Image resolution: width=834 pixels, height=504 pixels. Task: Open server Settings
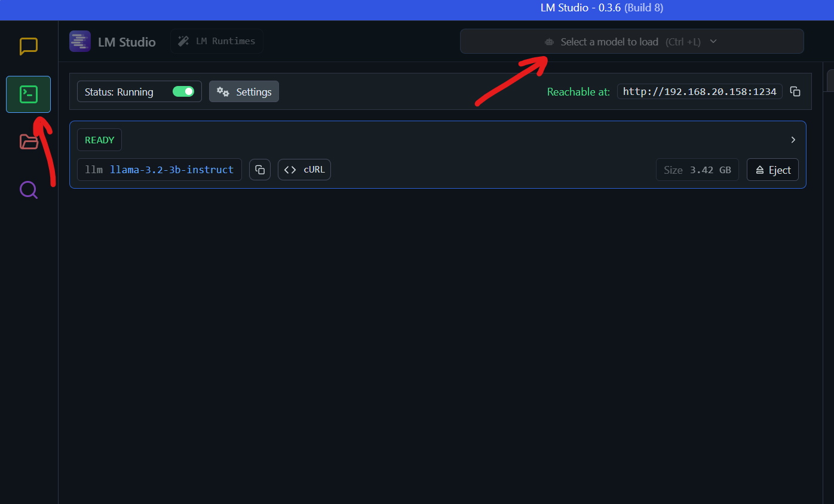[x=244, y=91]
